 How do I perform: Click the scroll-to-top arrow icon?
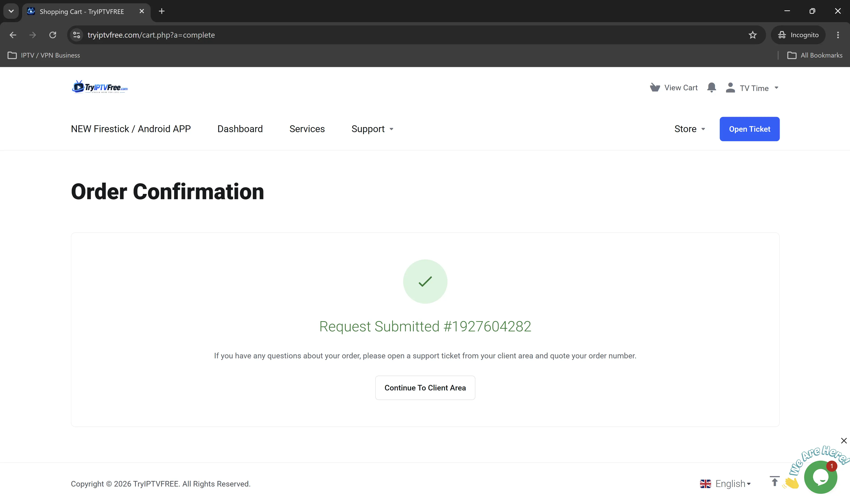tap(774, 481)
